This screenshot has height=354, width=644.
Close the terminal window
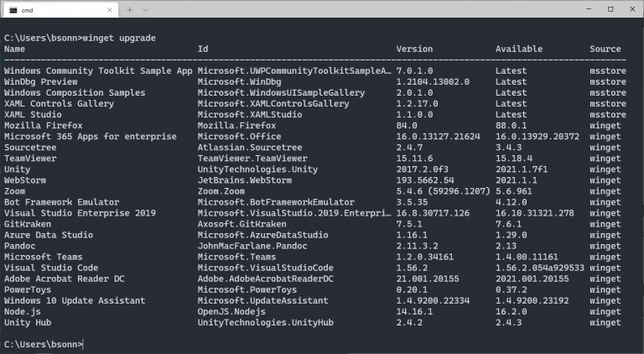(x=632, y=9)
